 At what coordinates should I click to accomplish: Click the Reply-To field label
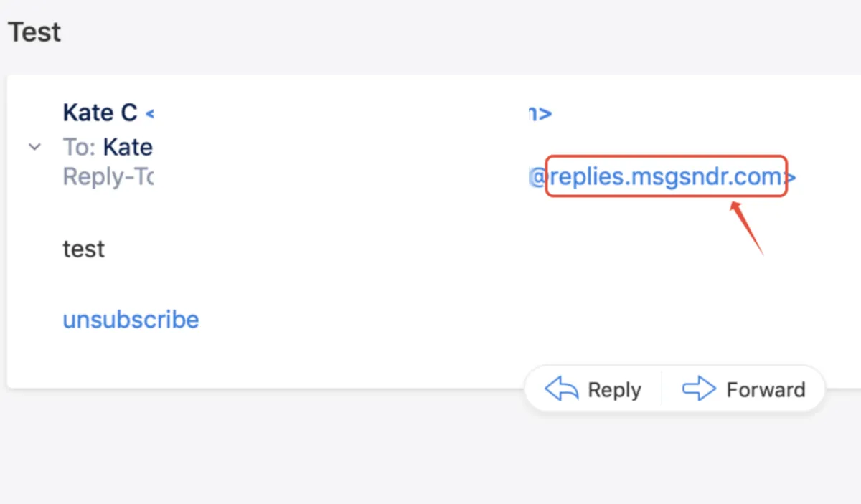tap(108, 176)
